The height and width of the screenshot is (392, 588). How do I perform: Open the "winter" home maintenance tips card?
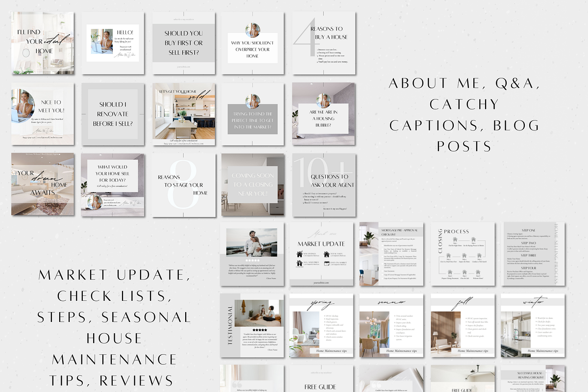point(533,325)
